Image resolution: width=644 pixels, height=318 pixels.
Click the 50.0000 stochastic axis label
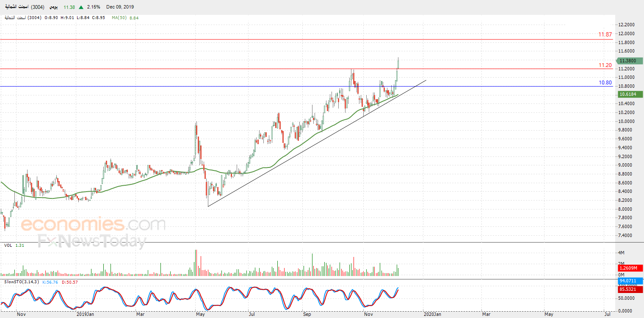(x=627, y=299)
